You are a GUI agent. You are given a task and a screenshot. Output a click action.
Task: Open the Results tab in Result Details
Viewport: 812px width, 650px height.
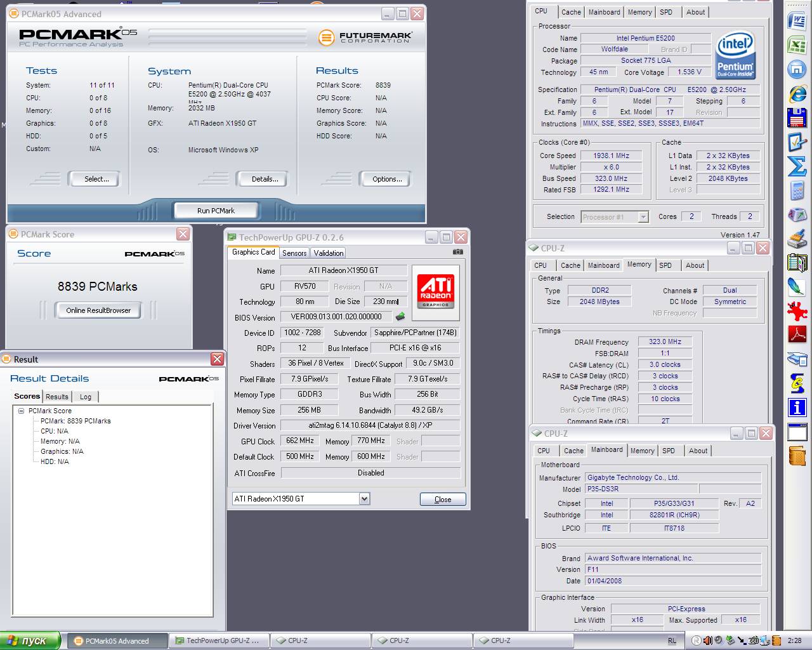[x=56, y=397]
